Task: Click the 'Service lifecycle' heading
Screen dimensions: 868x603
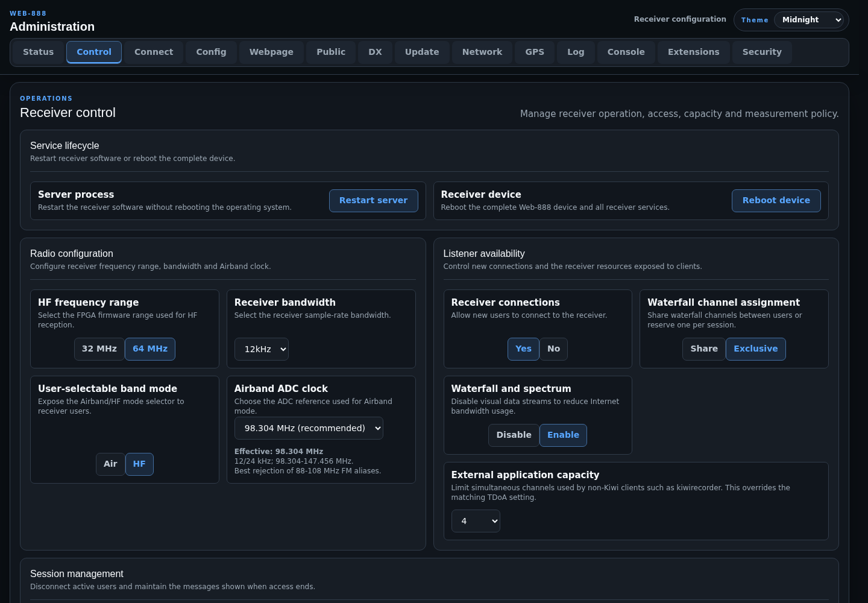Action: (64, 146)
